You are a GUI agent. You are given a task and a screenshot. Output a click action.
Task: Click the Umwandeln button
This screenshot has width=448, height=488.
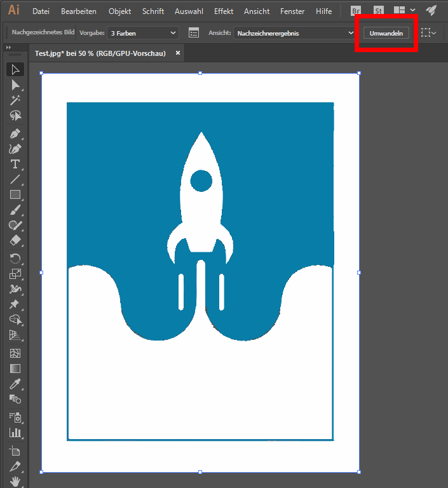[x=386, y=32]
